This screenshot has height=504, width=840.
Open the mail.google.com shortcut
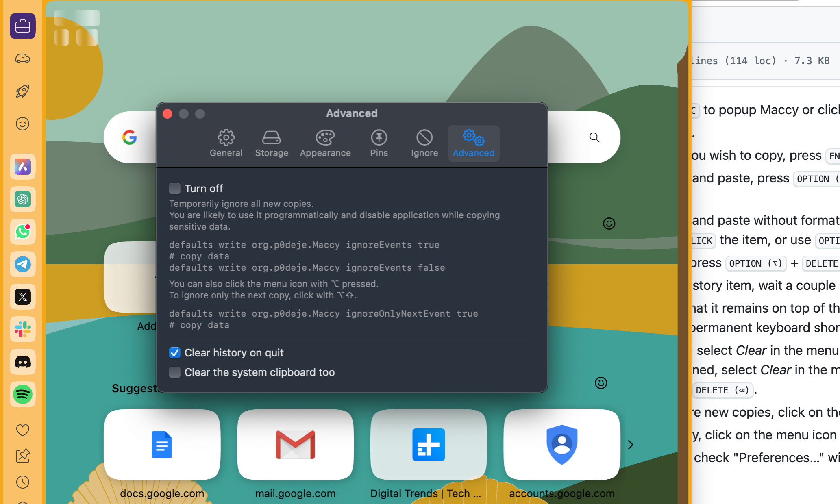click(295, 444)
